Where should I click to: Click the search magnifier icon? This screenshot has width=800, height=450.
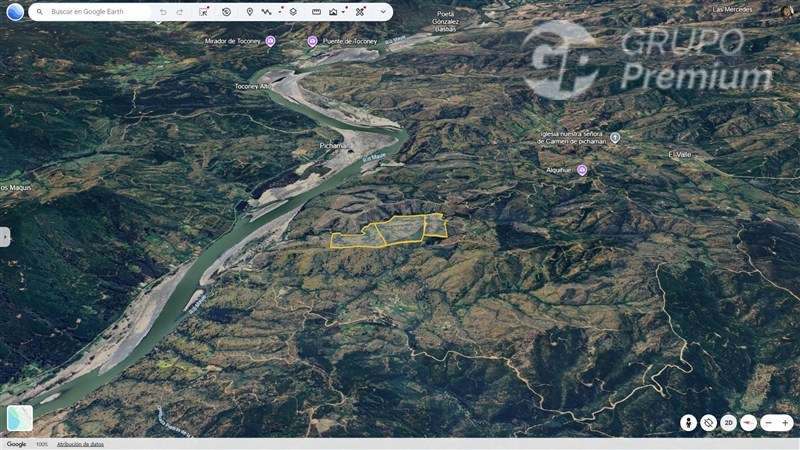[x=40, y=12]
